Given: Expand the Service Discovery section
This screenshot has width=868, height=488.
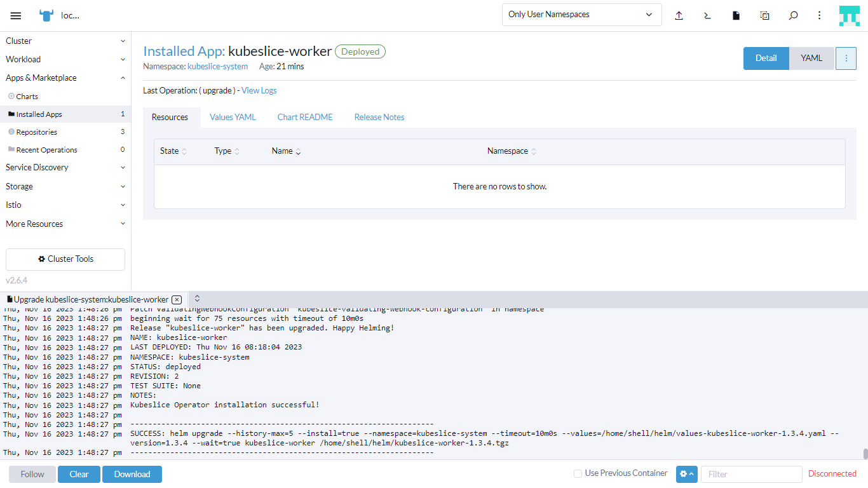Looking at the screenshot, I should [65, 167].
